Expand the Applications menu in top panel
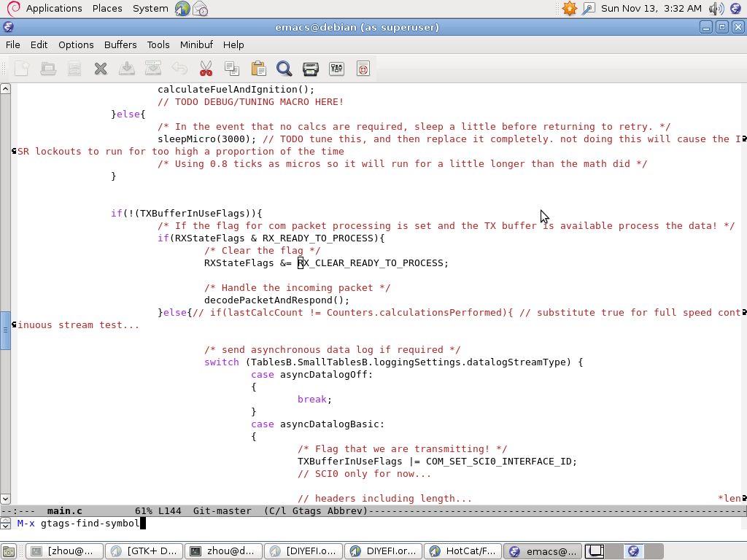 click(x=53, y=9)
